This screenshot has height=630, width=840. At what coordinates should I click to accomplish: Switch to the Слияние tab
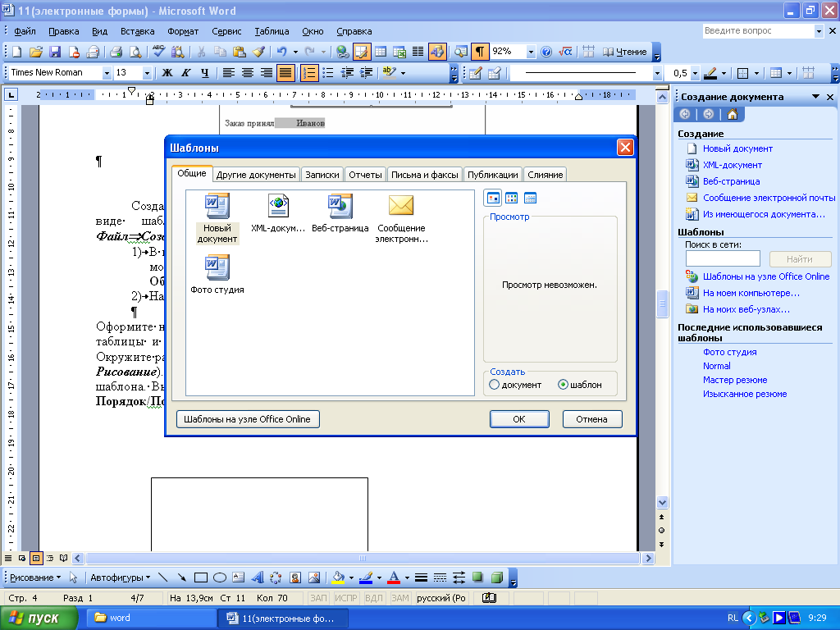pyautogui.click(x=545, y=175)
